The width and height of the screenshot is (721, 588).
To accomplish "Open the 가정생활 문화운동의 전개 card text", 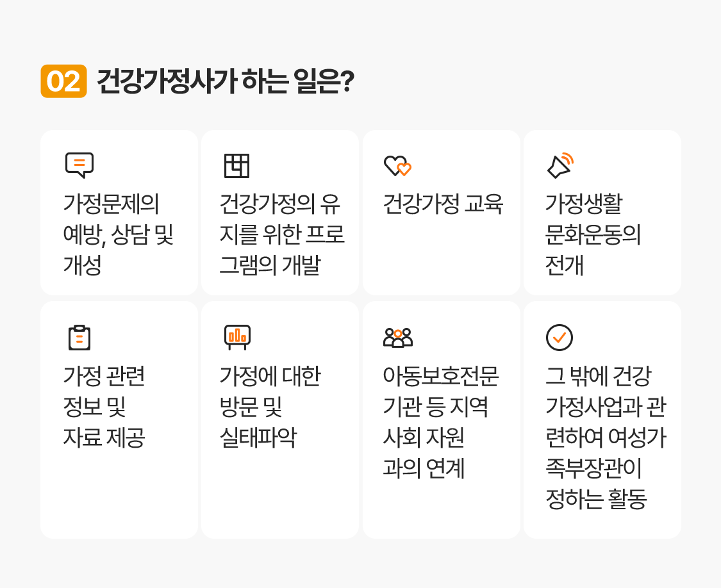I will 593,234.
